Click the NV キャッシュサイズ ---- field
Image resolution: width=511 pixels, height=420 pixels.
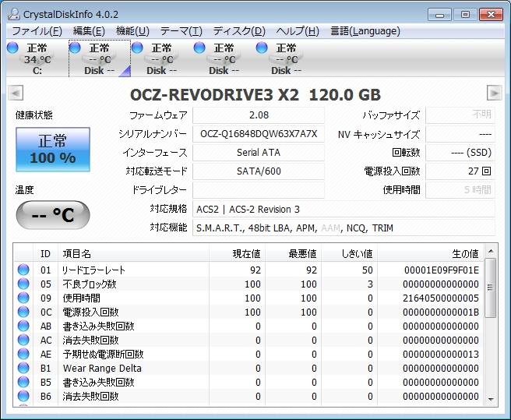(x=460, y=134)
